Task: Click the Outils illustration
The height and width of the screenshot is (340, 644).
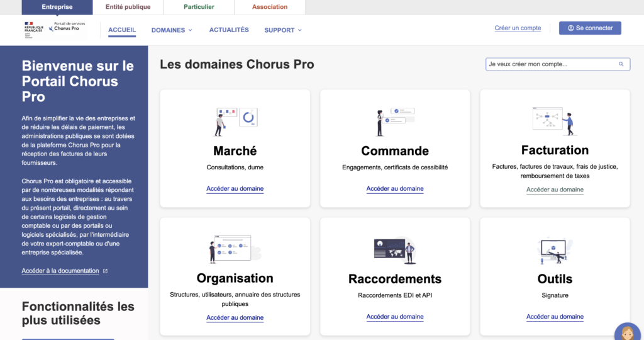Action: [555, 251]
